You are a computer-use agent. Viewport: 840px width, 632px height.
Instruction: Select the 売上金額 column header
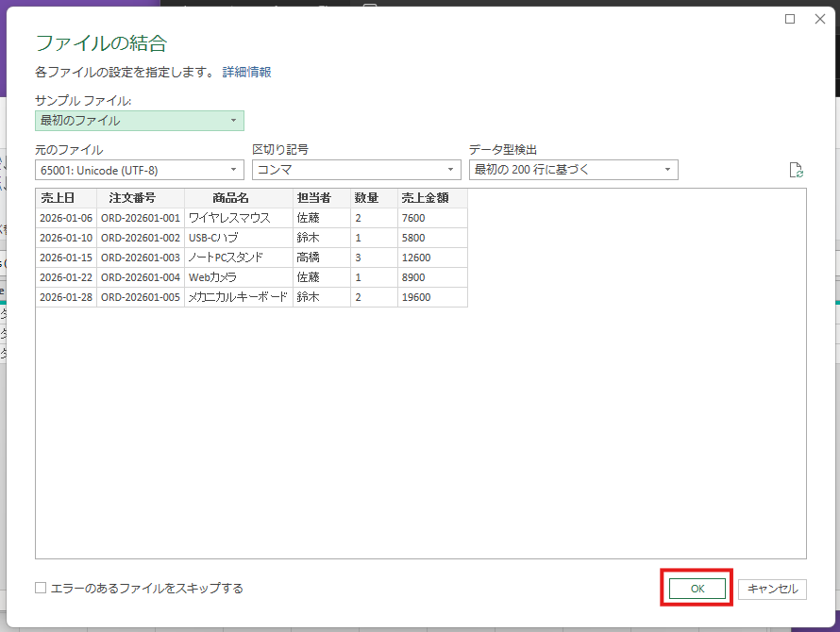point(432,198)
